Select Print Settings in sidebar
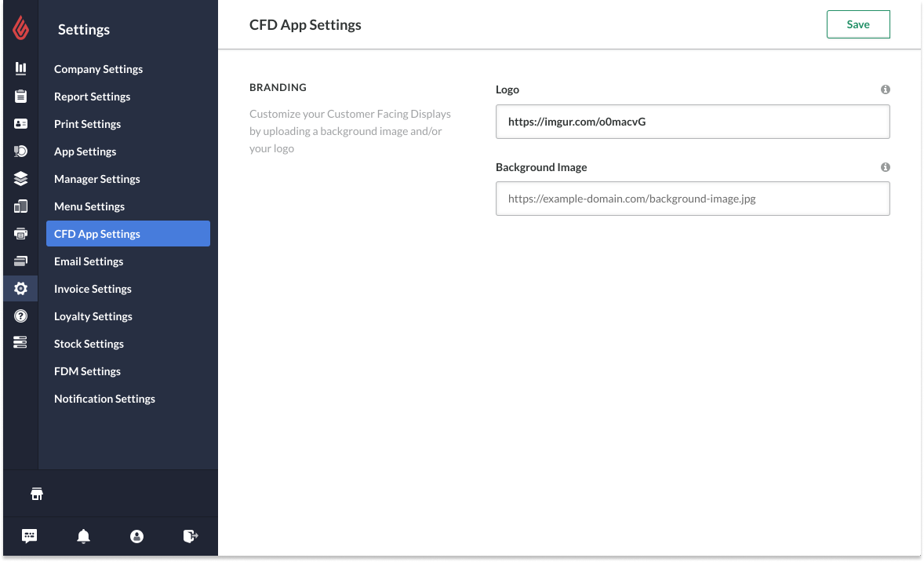The height and width of the screenshot is (562, 924). [x=87, y=124]
